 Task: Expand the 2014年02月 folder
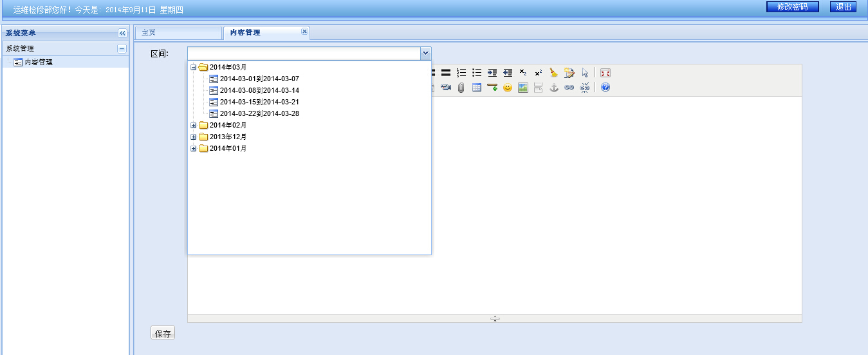pyautogui.click(x=194, y=125)
